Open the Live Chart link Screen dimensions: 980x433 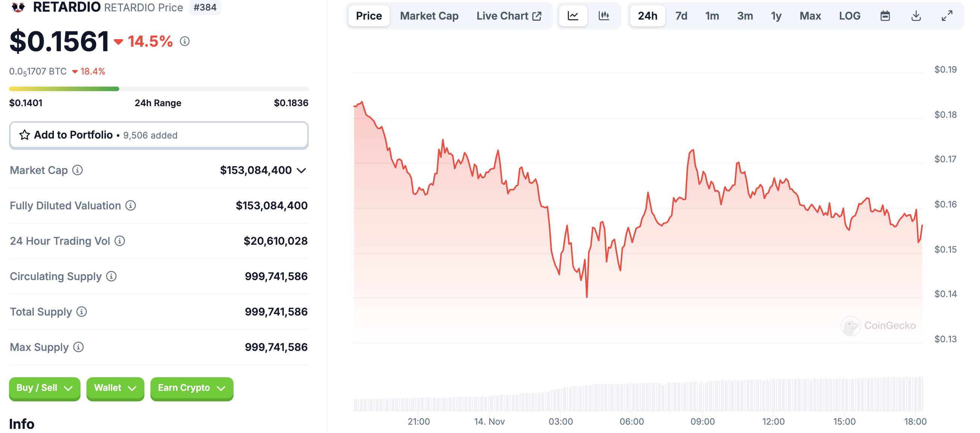click(509, 16)
